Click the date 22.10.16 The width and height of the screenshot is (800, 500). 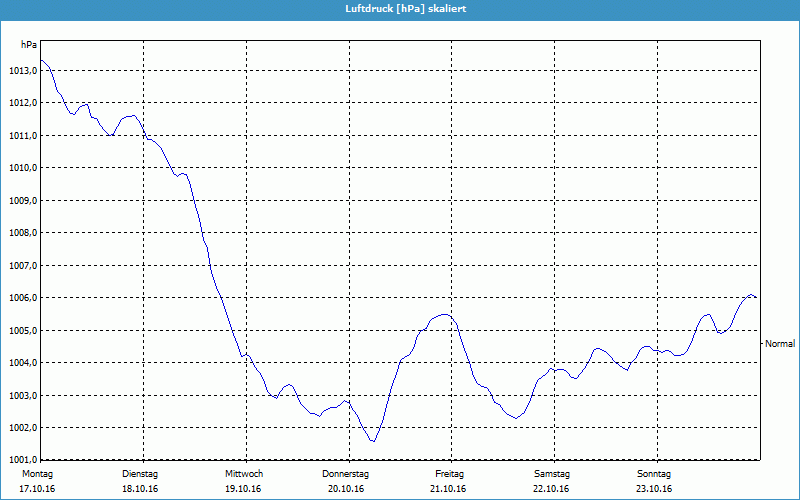551,489
